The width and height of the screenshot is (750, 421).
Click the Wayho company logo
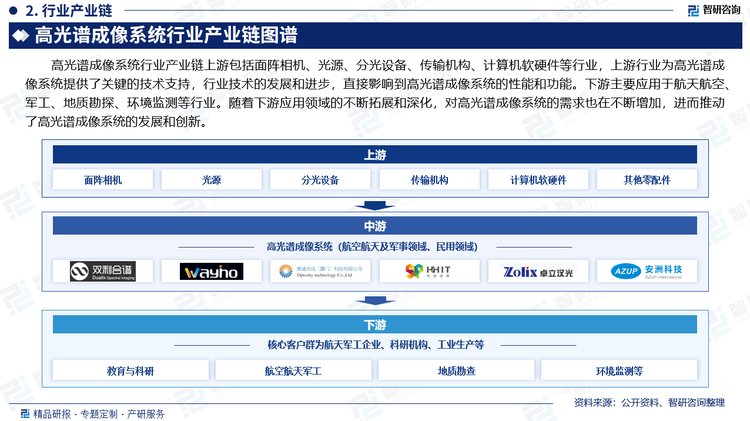(211, 272)
